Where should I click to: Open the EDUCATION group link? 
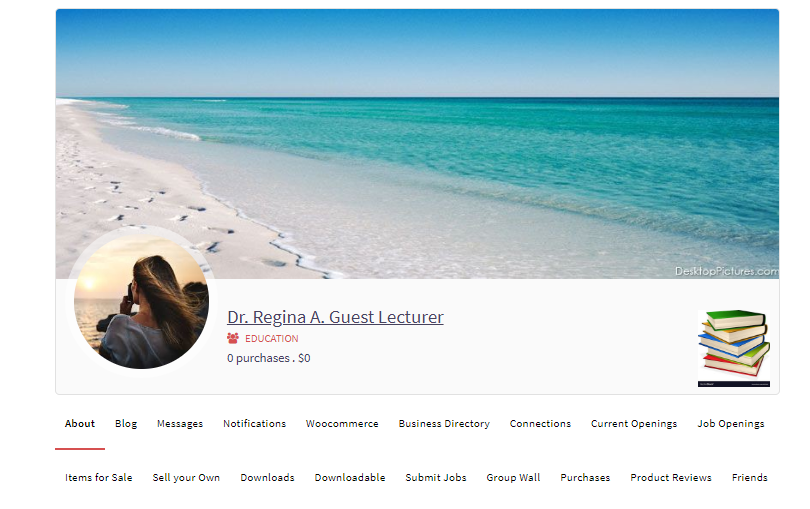click(x=272, y=338)
